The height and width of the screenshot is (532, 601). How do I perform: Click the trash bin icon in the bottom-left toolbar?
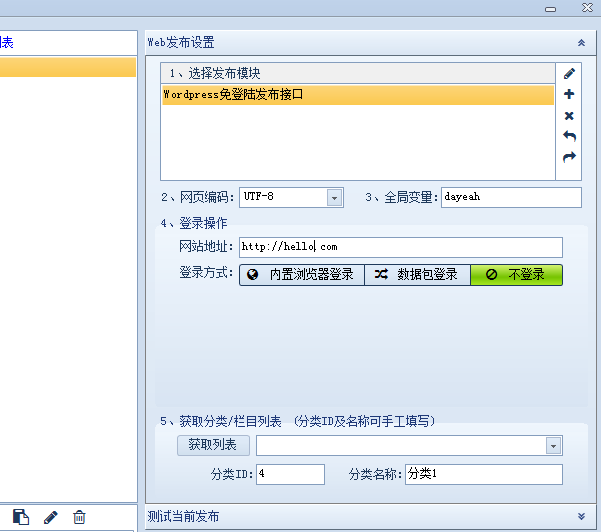coord(79,517)
